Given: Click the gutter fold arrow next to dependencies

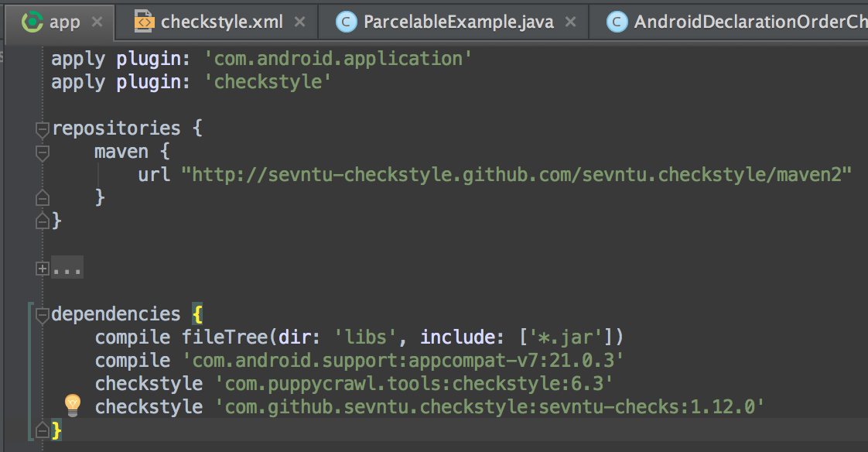Looking at the screenshot, I should [42, 313].
